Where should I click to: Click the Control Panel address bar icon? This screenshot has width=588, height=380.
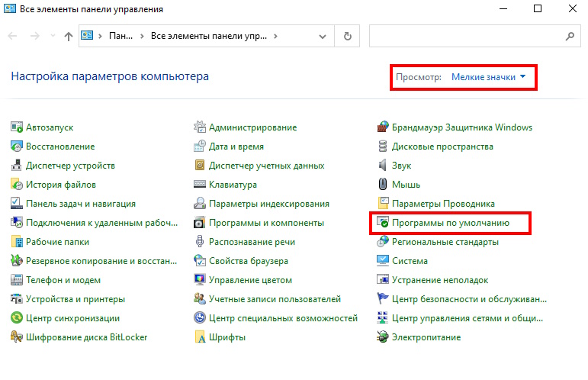click(x=87, y=36)
